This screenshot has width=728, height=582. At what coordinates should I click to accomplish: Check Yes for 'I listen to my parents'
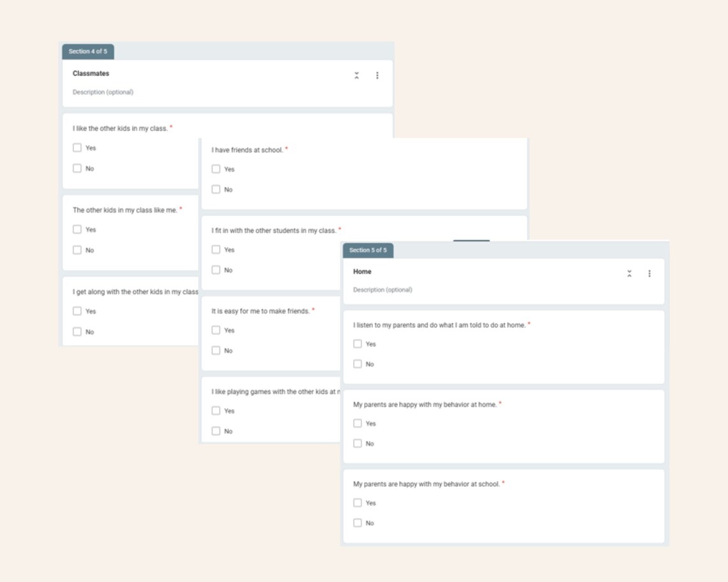[358, 343]
